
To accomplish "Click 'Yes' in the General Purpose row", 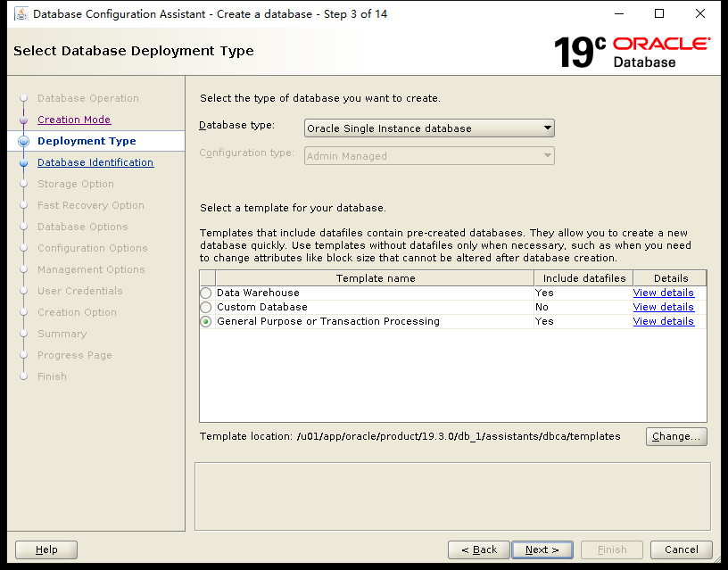I will coord(544,321).
